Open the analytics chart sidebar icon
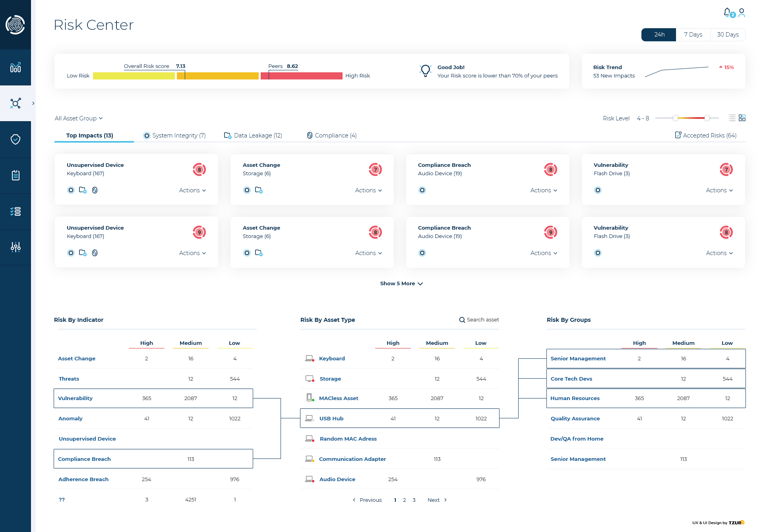 [15, 68]
